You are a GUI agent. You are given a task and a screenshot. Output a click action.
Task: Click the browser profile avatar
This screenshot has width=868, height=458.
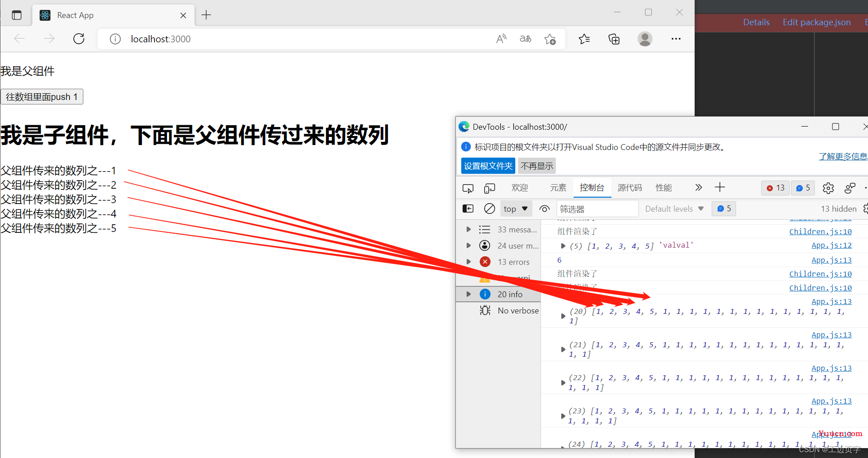(x=645, y=39)
